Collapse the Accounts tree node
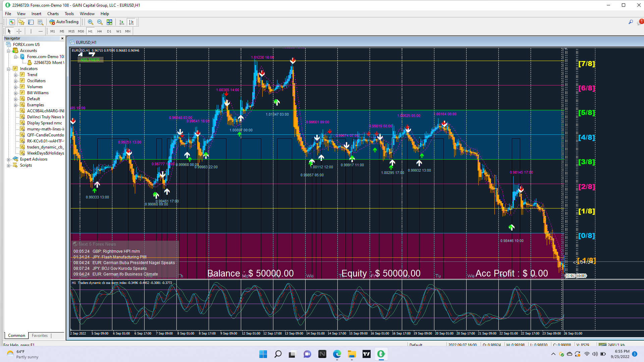Viewport: 644px width, 362px height. click(8, 51)
